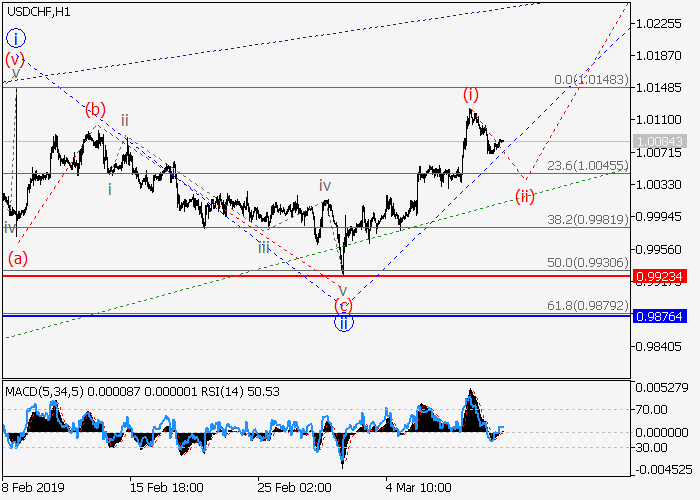Select the red (b) wave label

click(x=95, y=109)
